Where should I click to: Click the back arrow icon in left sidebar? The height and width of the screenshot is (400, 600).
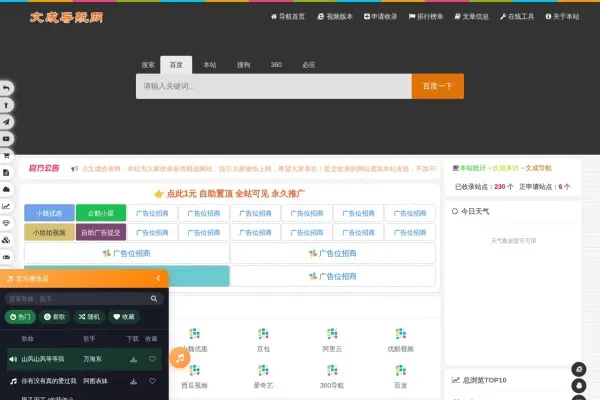6,88
